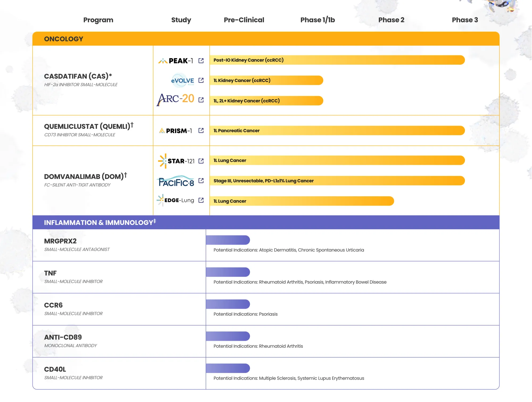Open PEAK-1 study external link icon

click(x=201, y=61)
